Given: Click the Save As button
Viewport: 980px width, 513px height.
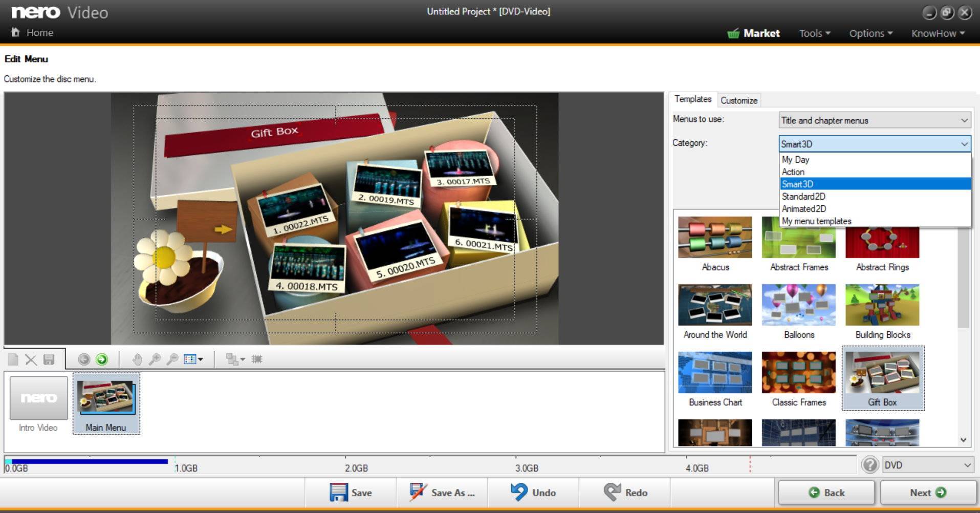Looking at the screenshot, I should click(442, 493).
